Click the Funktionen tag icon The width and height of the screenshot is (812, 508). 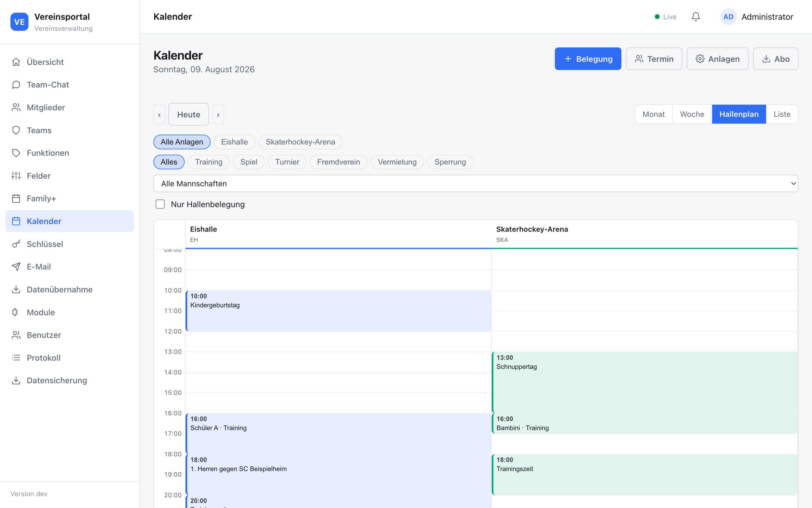coord(16,153)
